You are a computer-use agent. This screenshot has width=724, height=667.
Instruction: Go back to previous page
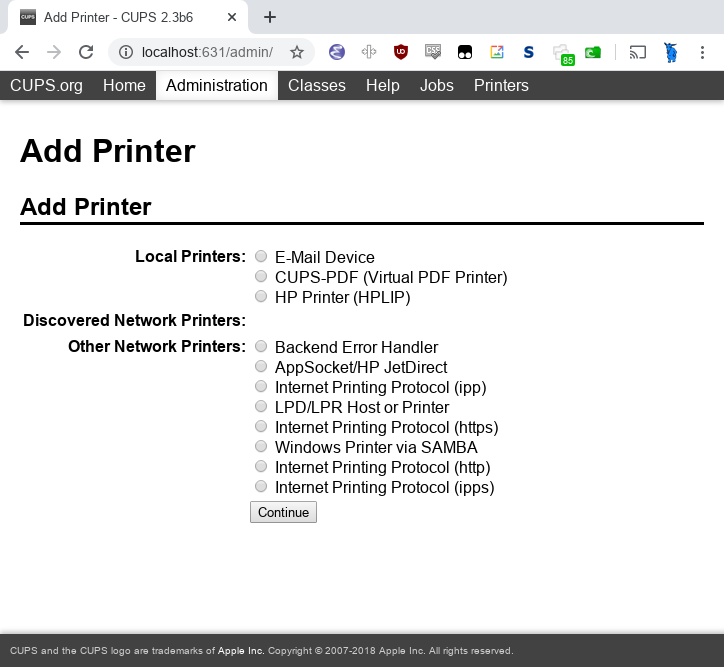click(22, 52)
